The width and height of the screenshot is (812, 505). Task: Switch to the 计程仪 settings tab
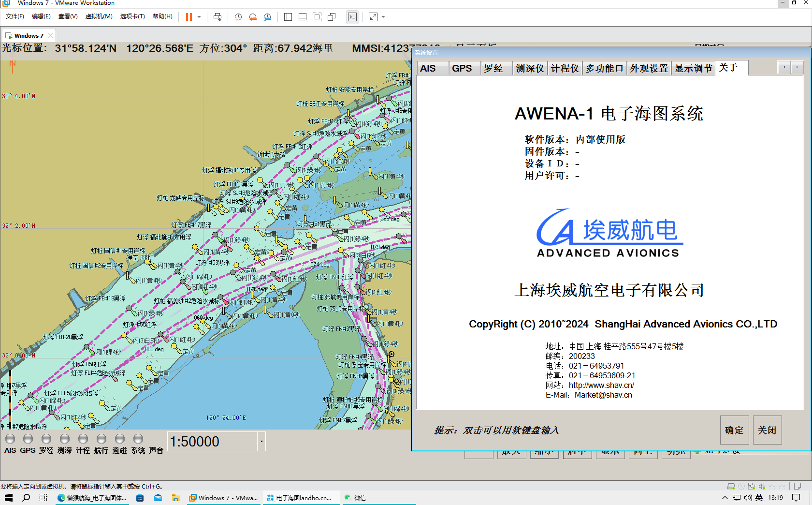click(565, 68)
